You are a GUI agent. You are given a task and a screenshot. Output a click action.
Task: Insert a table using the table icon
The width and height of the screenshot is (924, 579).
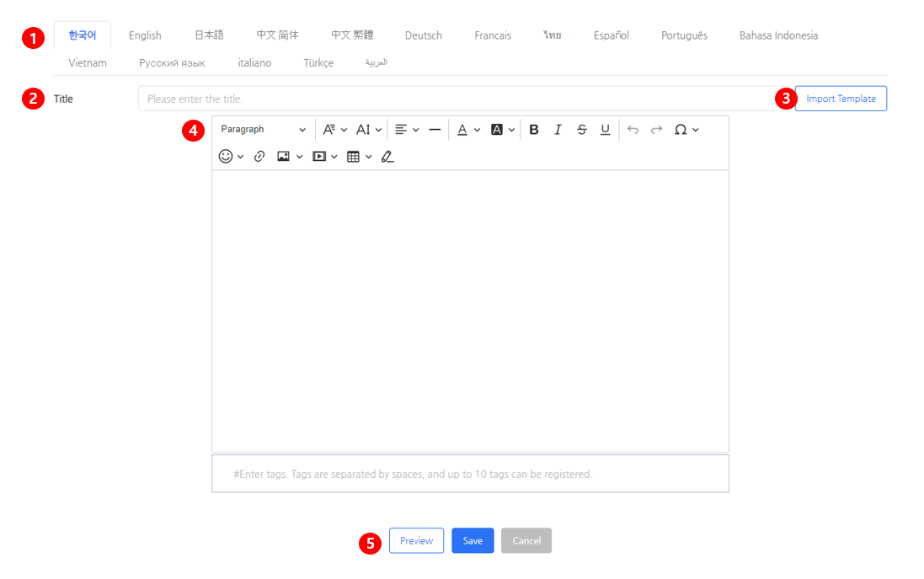pyautogui.click(x=359, y=157)
